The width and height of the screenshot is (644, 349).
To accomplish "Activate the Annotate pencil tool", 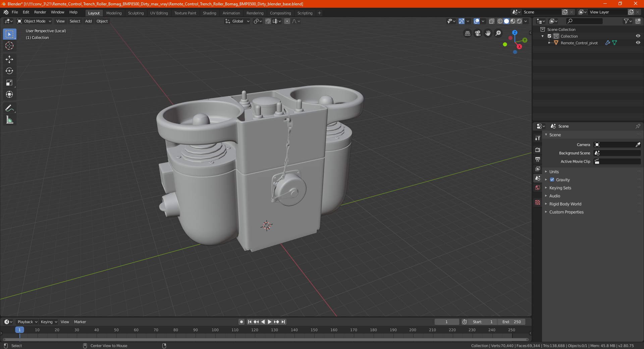I will (9, 108).
